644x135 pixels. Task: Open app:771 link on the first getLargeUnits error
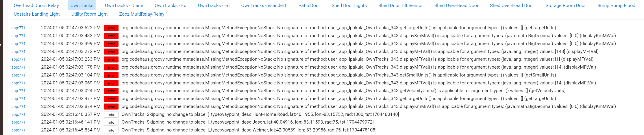18,28
